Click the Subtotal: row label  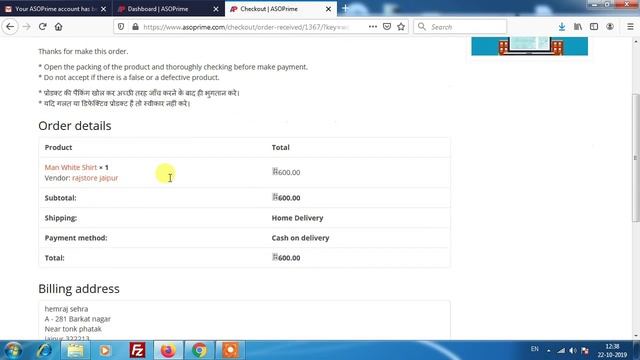(x=60, y=198)
